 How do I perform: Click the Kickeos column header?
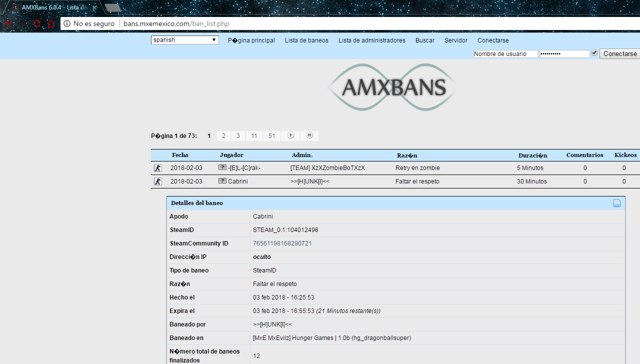tap(625, 155)
